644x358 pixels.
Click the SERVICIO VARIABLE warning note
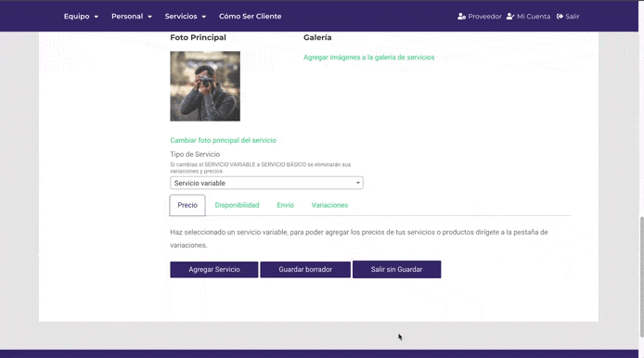(261, 168)
